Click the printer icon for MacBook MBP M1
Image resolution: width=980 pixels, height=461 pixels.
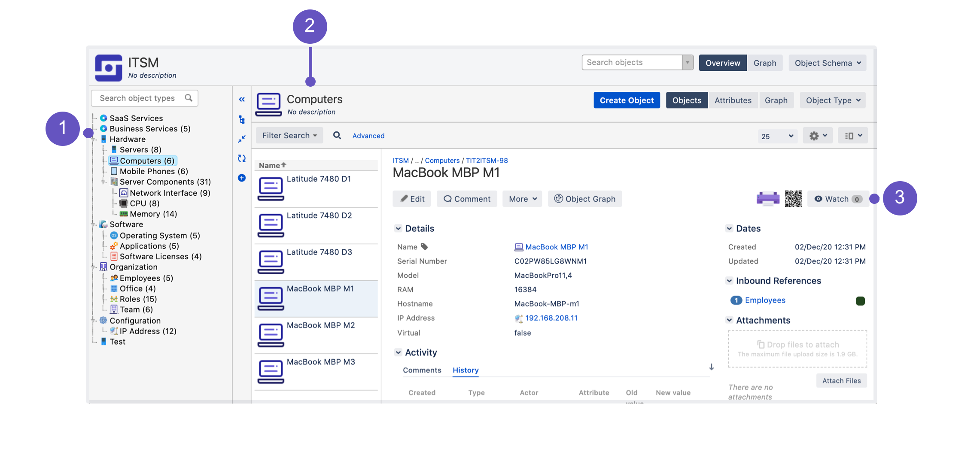(x=768, y=199)
